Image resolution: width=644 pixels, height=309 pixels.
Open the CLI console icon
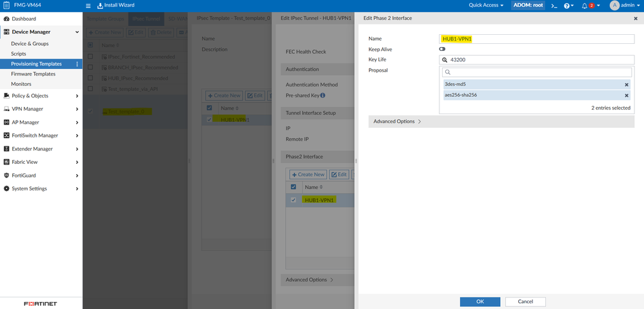[554, 6]
